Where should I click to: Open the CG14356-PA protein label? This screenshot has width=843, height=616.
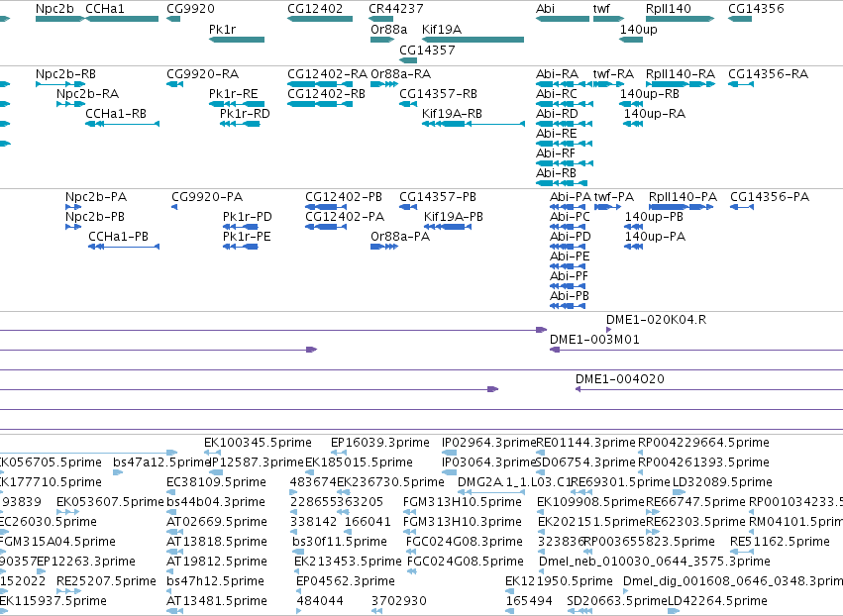770,197
